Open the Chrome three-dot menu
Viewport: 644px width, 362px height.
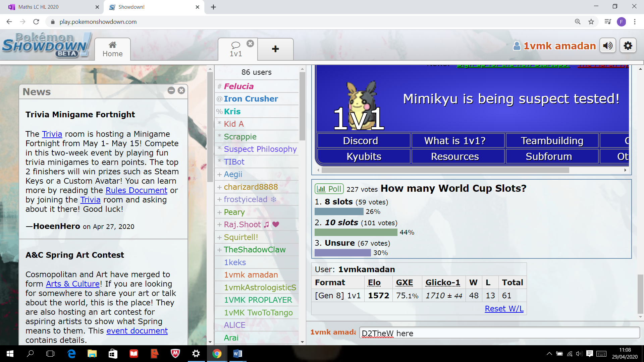tap(635, 22)
